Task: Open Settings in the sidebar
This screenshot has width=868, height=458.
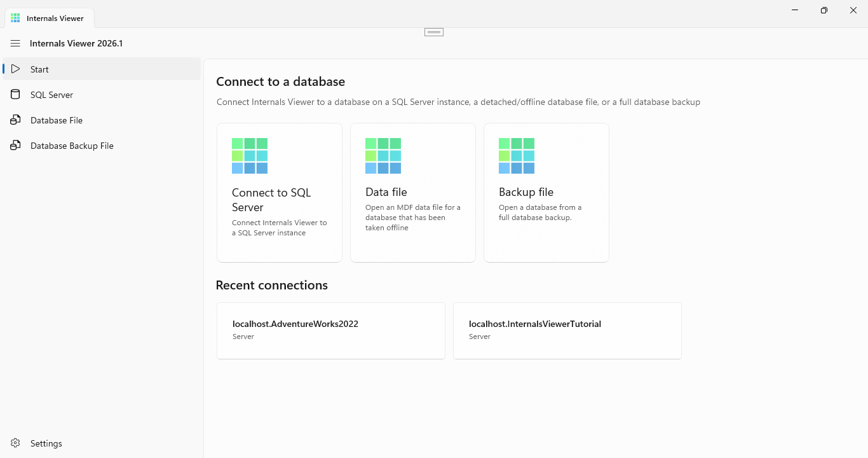Action: coord(102,443)
